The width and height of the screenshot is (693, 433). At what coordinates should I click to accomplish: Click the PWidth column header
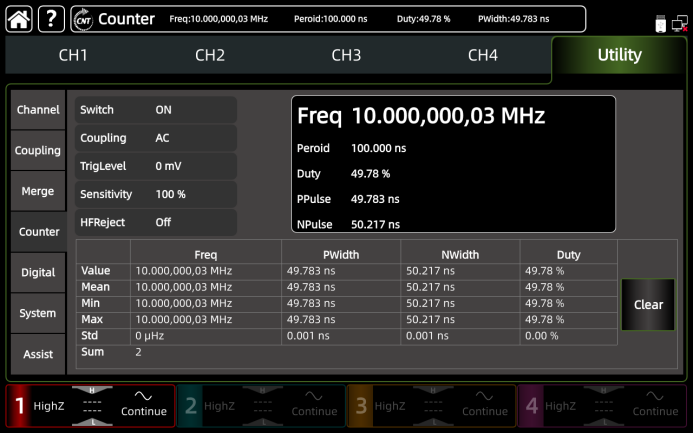point(341,254)
